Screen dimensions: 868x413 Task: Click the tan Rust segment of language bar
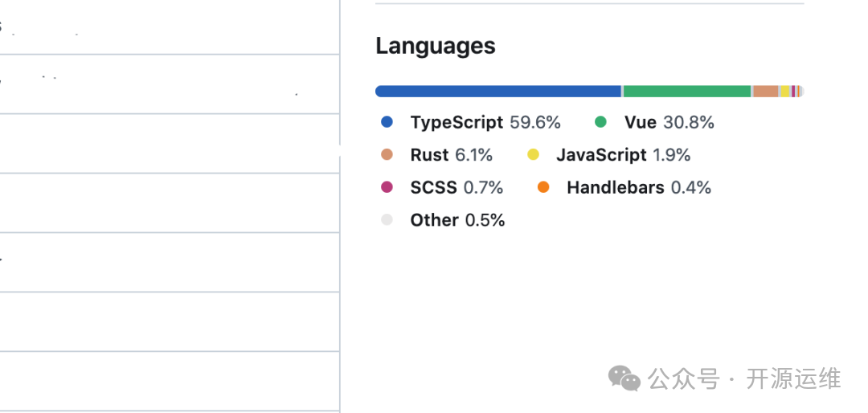[x=765, y=92]
